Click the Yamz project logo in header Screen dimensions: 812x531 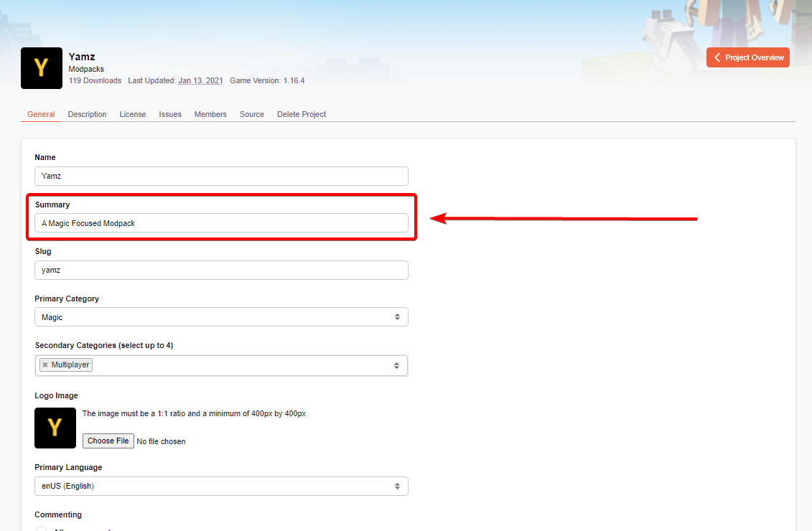42,68
